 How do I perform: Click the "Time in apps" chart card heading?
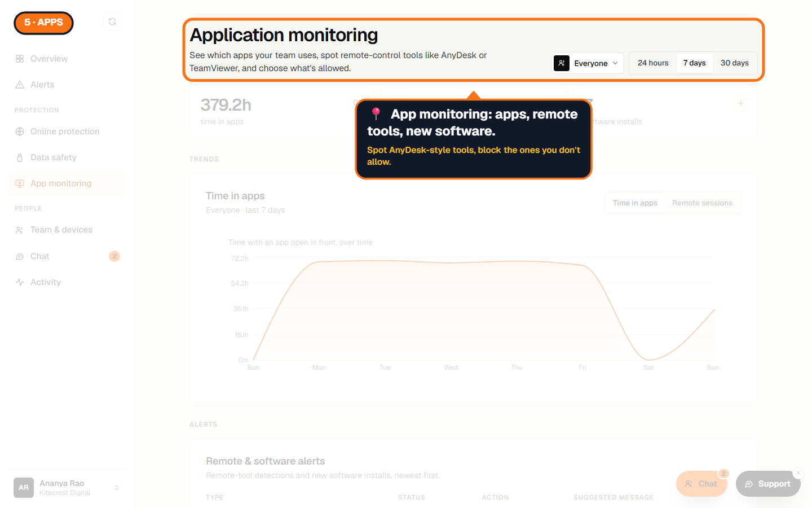235,196
